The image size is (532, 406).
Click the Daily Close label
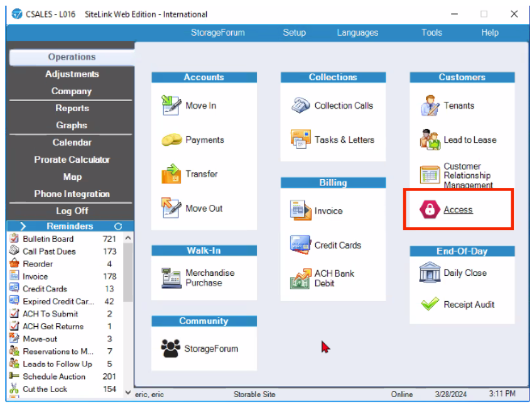465,273
